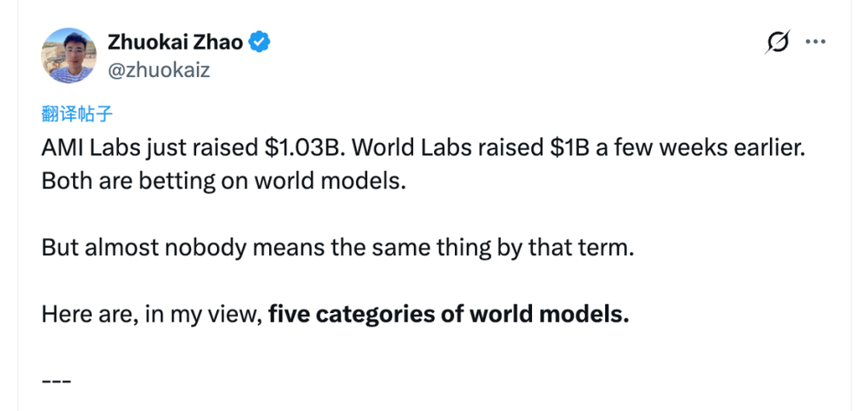Open the Grok explain-post icon

779,42
